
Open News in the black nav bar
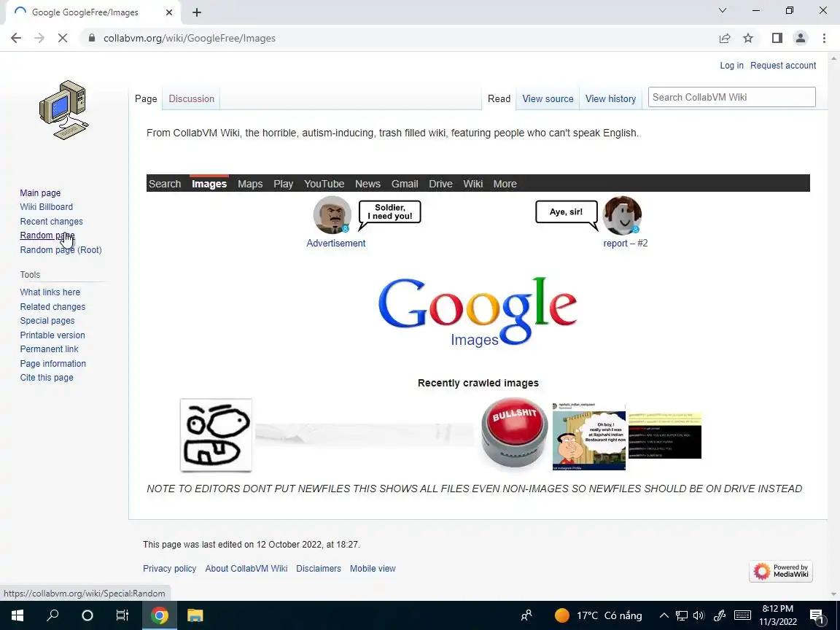pos(367,184)
